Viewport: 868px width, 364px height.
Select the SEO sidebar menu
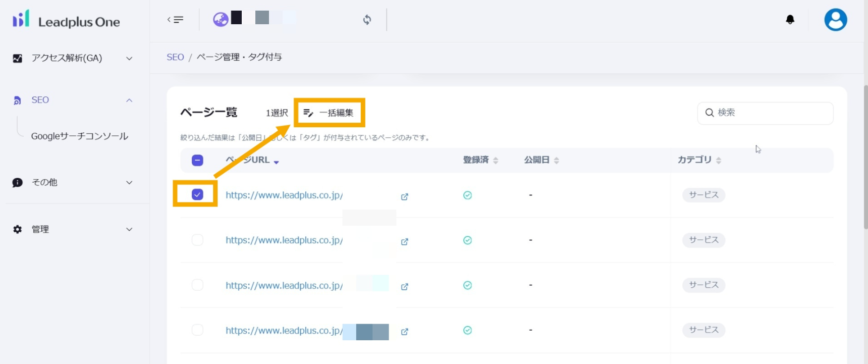(x=40, y=100)
